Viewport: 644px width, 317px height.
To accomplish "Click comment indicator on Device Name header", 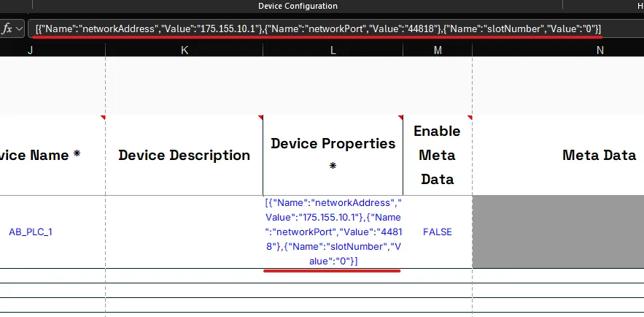I will (104, 117).
